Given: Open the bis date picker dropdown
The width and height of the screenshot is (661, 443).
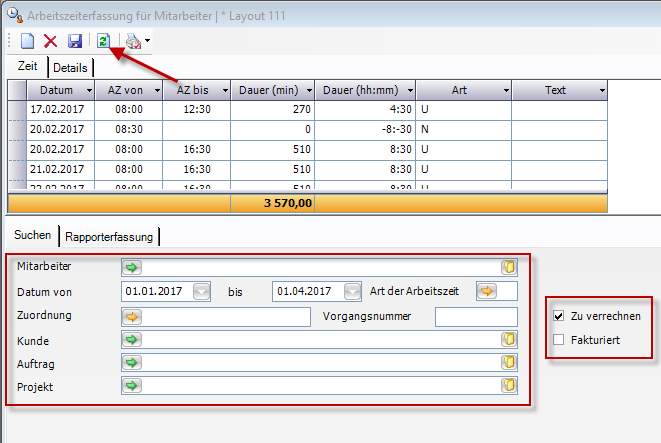Looking at the screenshot, I should pyautogui.click(x=351, y=292).
